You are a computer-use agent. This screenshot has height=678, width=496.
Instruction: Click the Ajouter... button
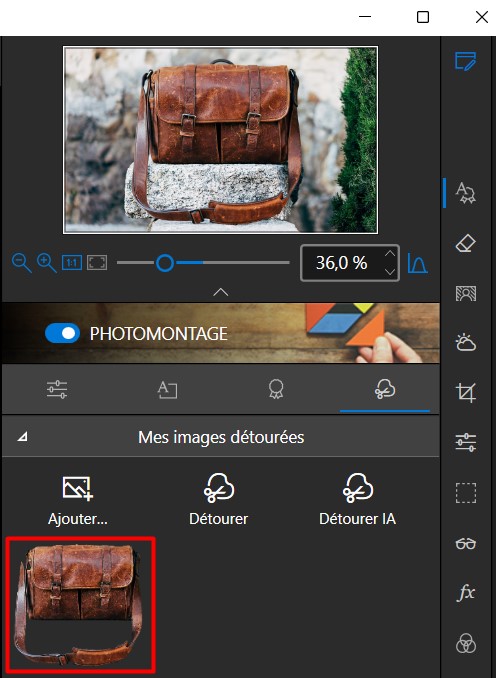(x=78, y=500)
